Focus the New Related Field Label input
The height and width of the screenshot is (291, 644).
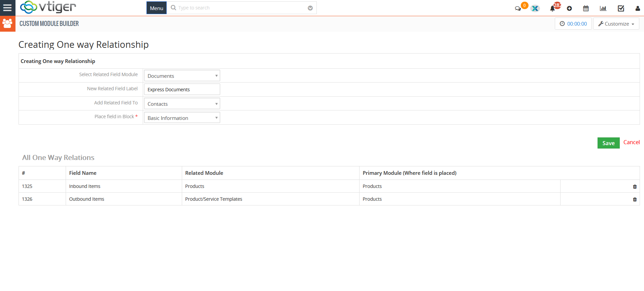182,90
